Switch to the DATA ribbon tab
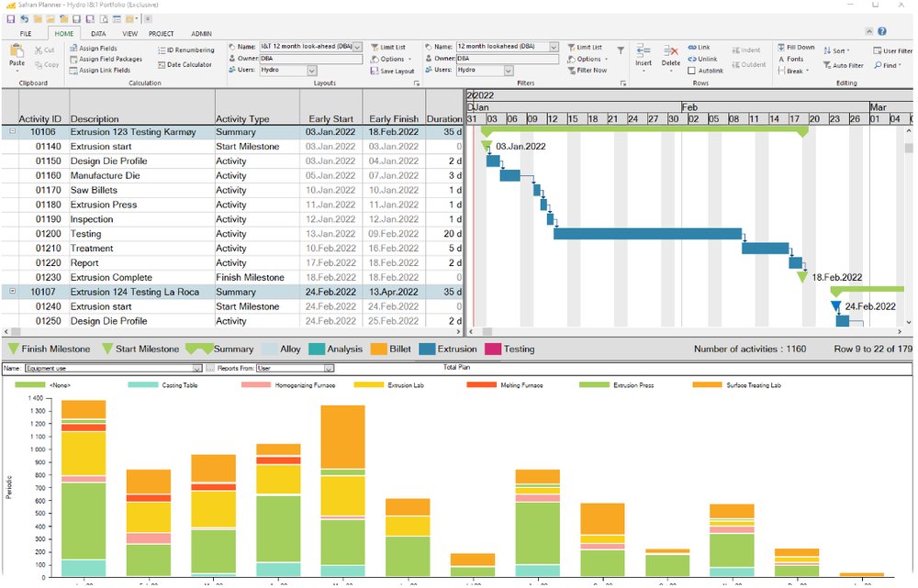The width and height of the screenshot is (918, 588). [98, 34]
